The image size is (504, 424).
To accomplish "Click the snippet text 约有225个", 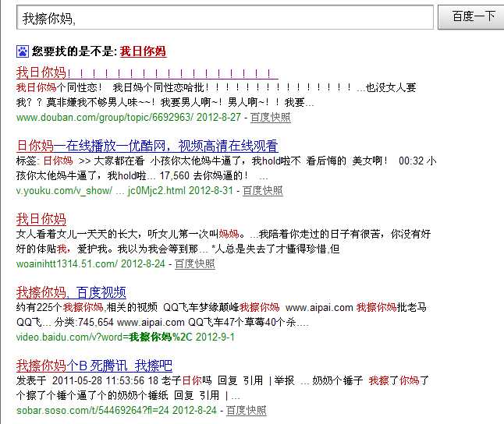I will click(39, 307).
